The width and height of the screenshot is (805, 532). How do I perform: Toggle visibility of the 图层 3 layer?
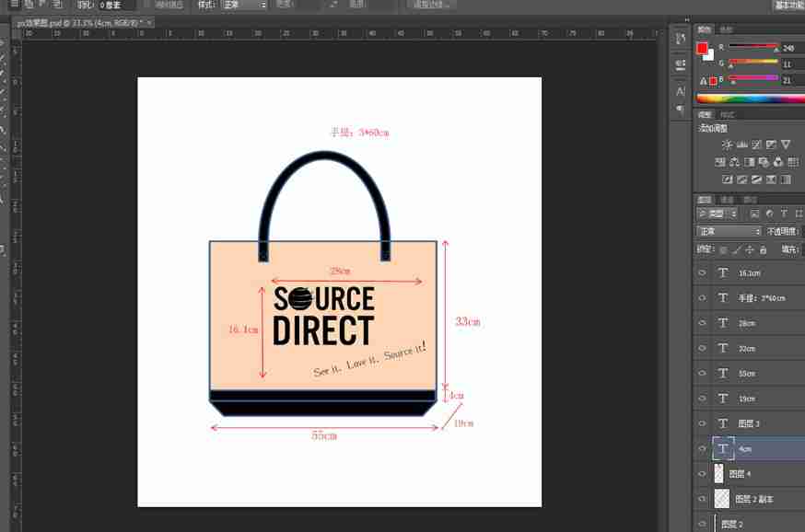pos(703,423)
